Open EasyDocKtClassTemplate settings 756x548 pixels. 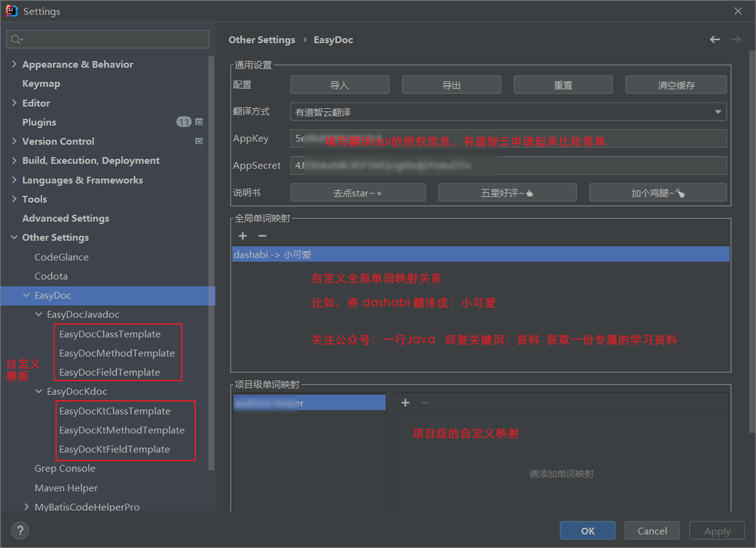(115, 411)
